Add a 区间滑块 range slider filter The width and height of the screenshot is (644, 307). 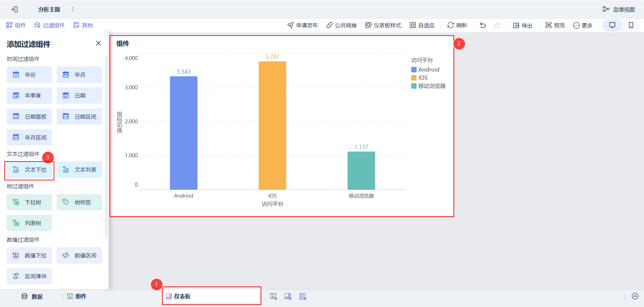[29, 276]
